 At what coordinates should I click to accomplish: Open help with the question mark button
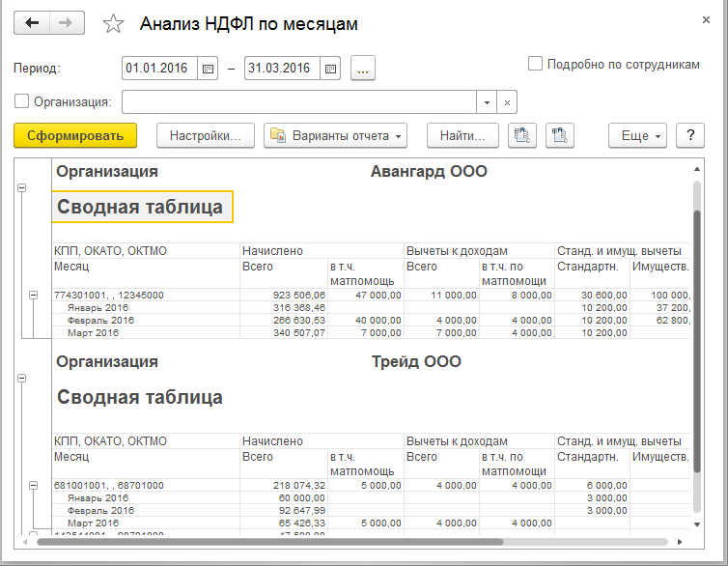[x=690, y=136]
